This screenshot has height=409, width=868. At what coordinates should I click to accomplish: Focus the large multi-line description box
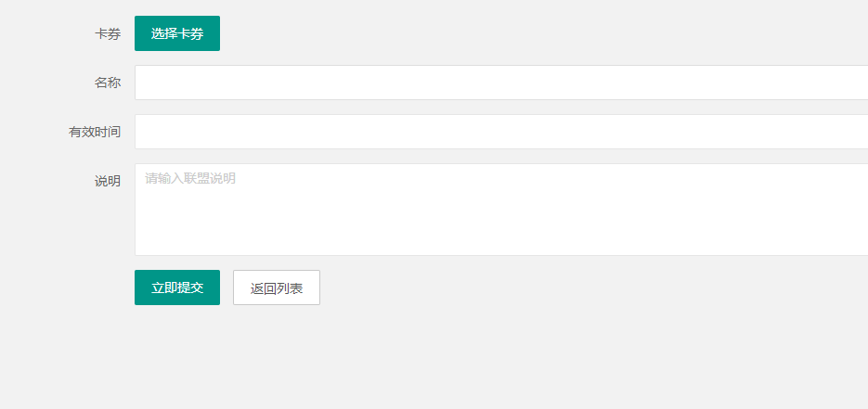tap(501, 210)
